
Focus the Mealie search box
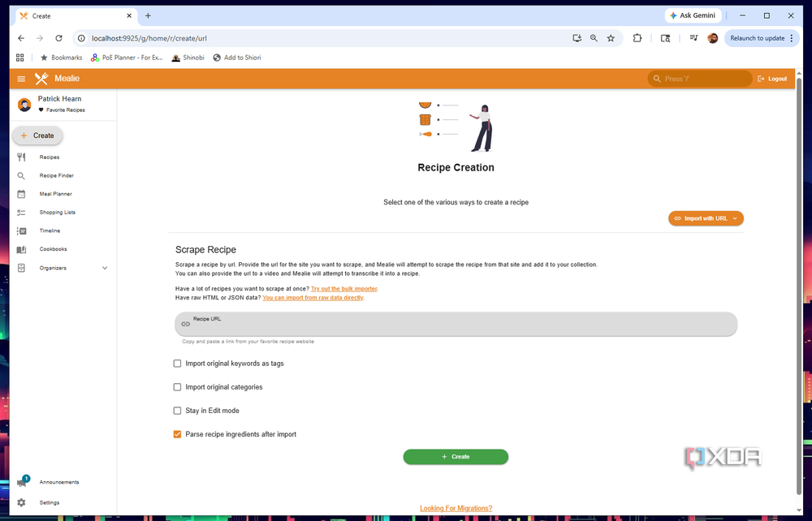point(700,79)
